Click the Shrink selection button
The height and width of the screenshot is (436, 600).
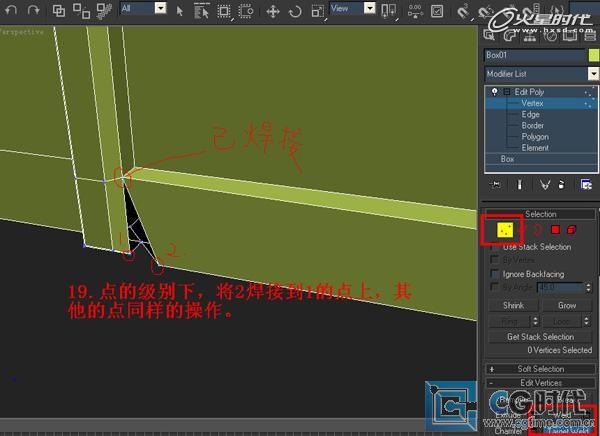(513, 305)
